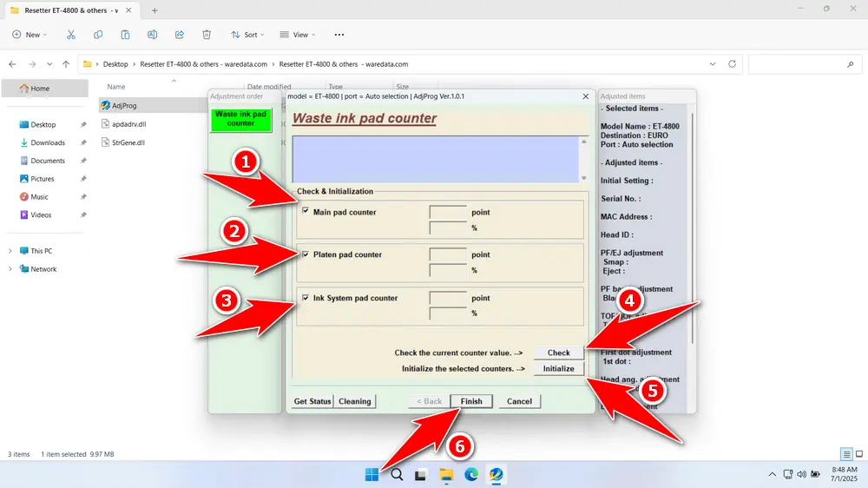Click the Paste icon in Explorer toolbar
Image resolution: width=868 pixels, height=488 pixels.
(x=125, y=35)
